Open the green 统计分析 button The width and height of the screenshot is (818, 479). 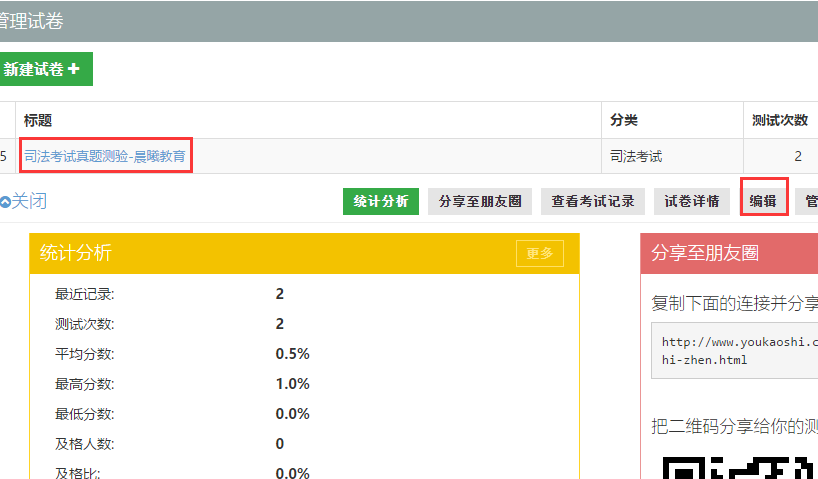[x=381, y=201]
